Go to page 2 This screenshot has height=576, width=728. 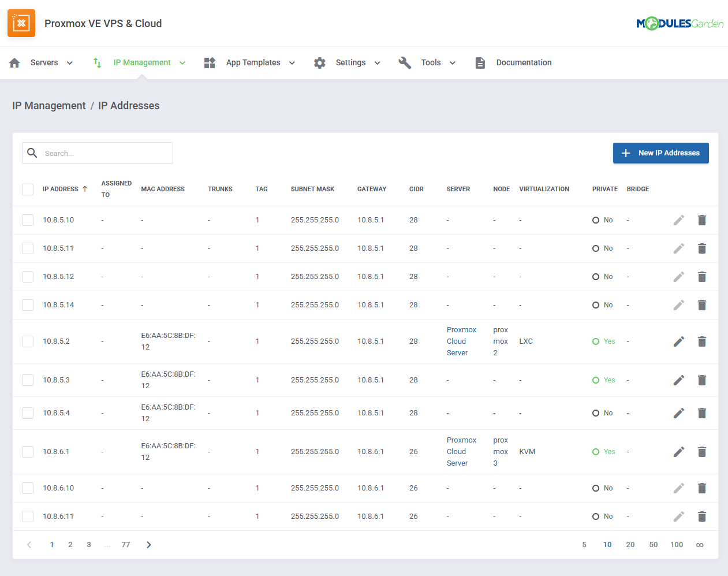[x=70, y=545]
